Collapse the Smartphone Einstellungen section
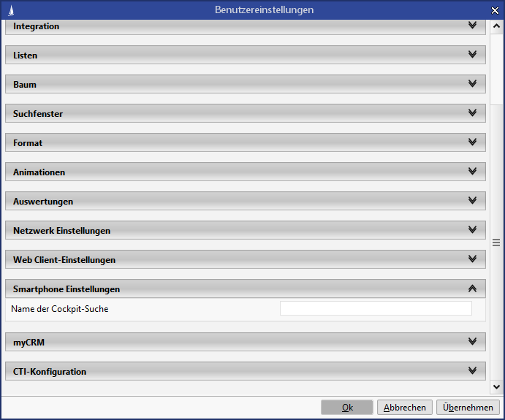The width and height of the screenshot is (505, 420). (x=472, y=289)
